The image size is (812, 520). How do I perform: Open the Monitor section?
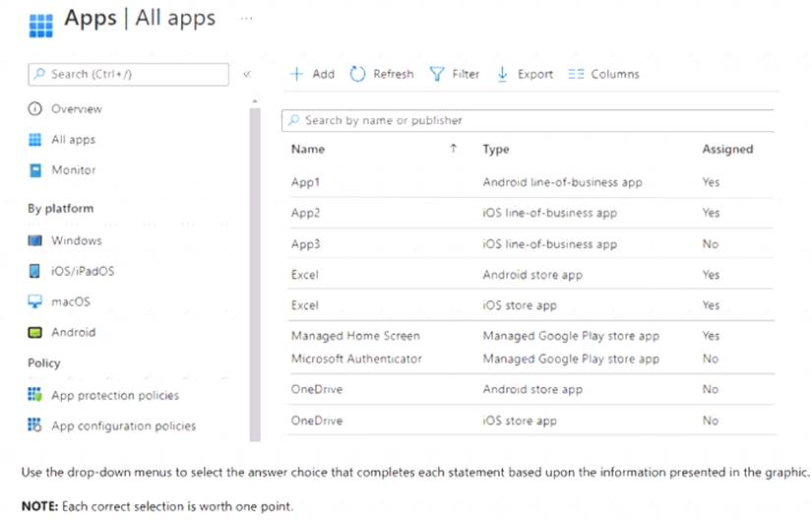(74, 169)
